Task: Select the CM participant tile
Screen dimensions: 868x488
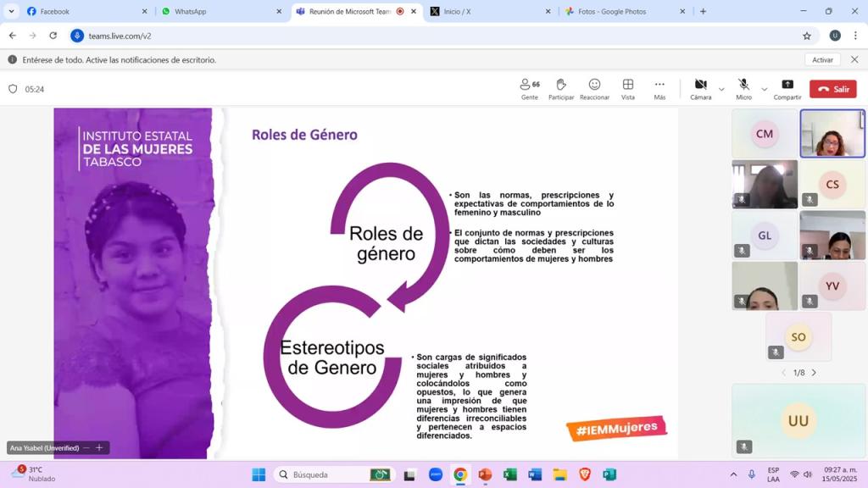Action: click(765, 134)
